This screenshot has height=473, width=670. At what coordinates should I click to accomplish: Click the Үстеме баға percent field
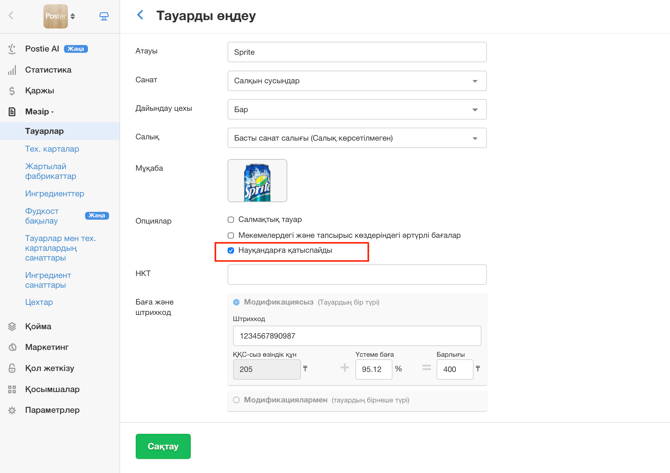[373, 369]
